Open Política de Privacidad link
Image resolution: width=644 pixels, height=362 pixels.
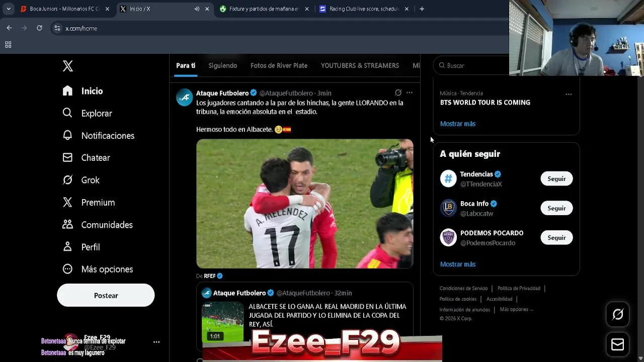click(x=519, y=288)
